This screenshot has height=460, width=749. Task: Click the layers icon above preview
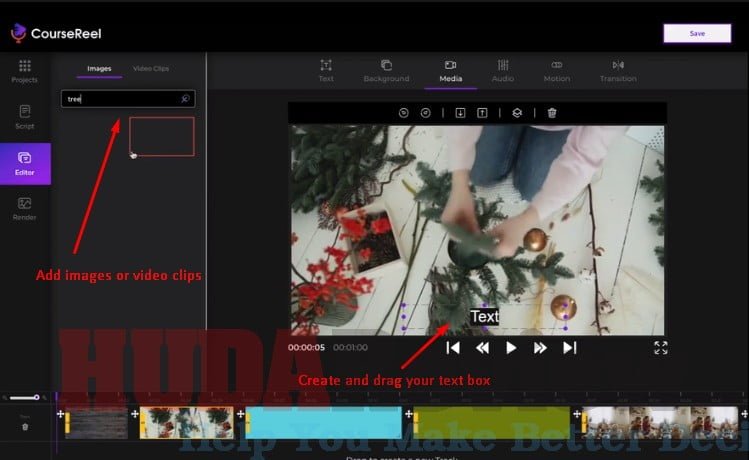(517, 113)
